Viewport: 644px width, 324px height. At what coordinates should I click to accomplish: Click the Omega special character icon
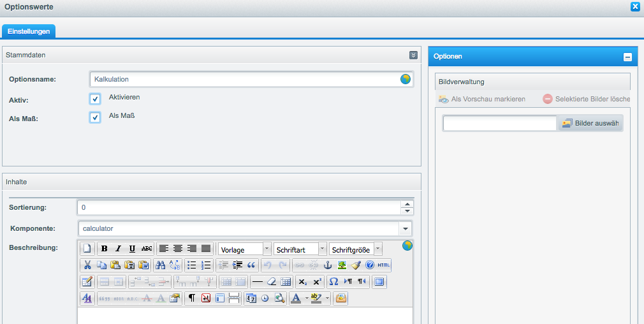(333, 282)
